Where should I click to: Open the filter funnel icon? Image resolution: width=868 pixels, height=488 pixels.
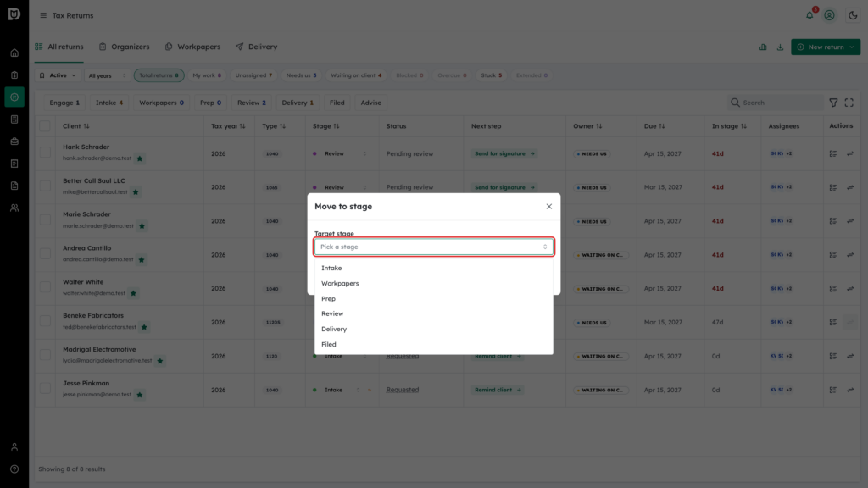833,103
